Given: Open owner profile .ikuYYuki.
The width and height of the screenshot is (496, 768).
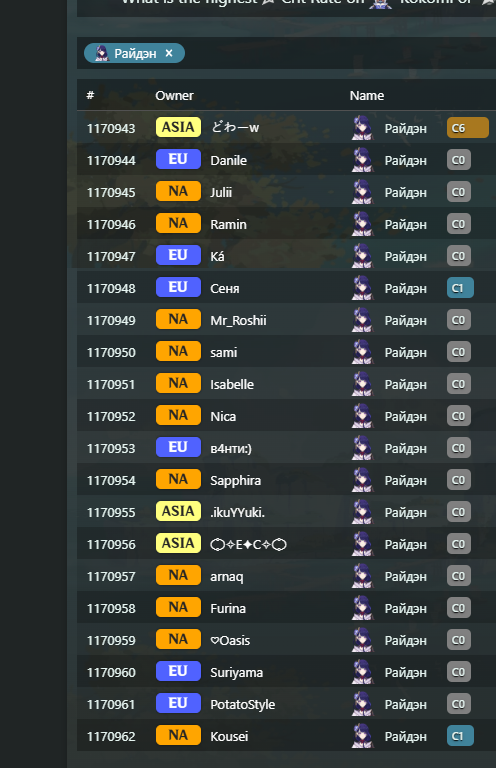Looking at the screenshot, I should point(237,512).
